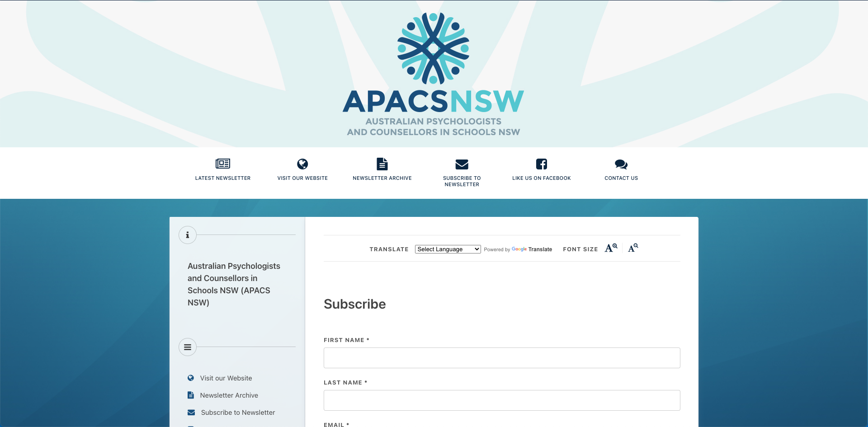The width and height of the screenshot is (868, 427).
Task: Click the TRANSLATE label
Action: pyautogui.click(x=389, y=249)
